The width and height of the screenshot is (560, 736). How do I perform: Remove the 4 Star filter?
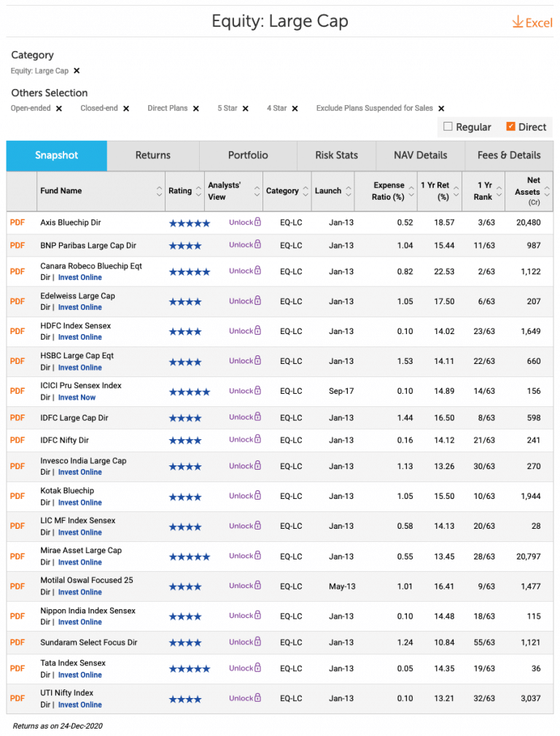(295, 109)
